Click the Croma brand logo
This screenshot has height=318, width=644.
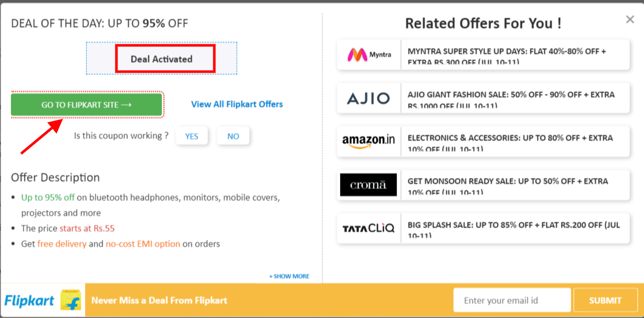(x=368, y=185)
